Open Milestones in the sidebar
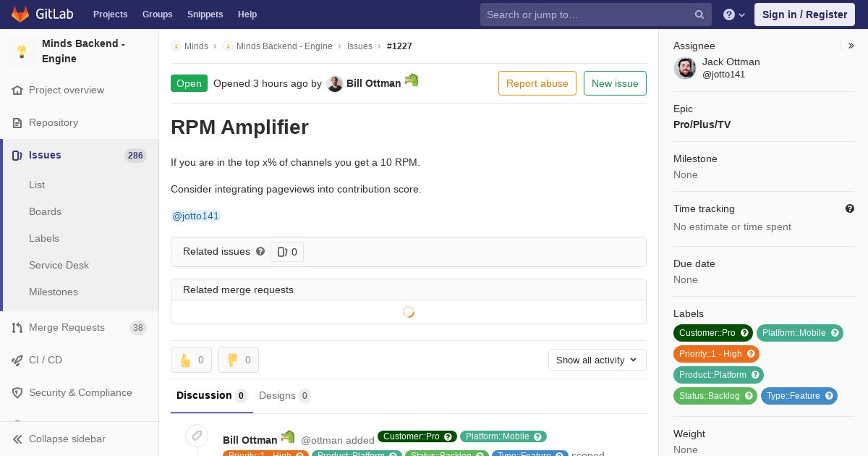 click(54, 292)
